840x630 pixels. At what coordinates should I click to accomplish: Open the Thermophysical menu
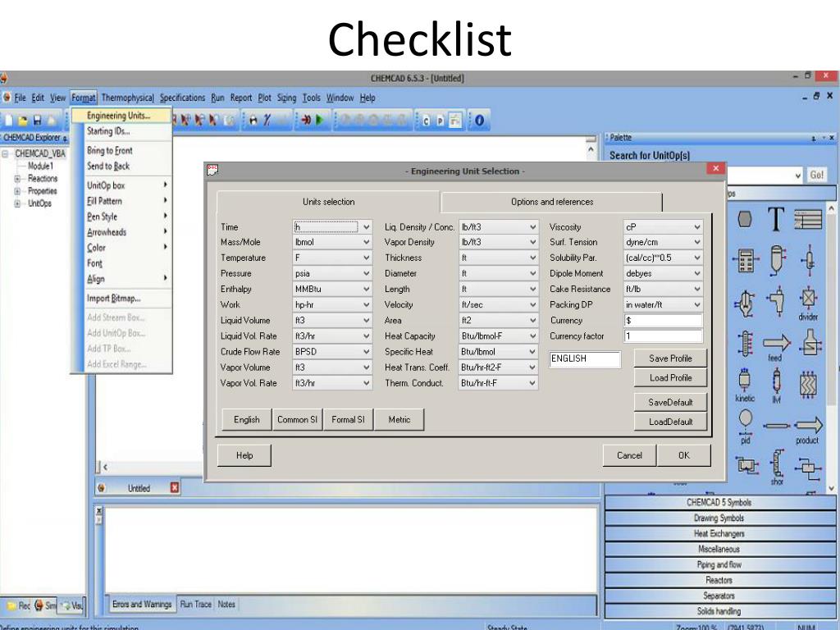coord(127,98)
